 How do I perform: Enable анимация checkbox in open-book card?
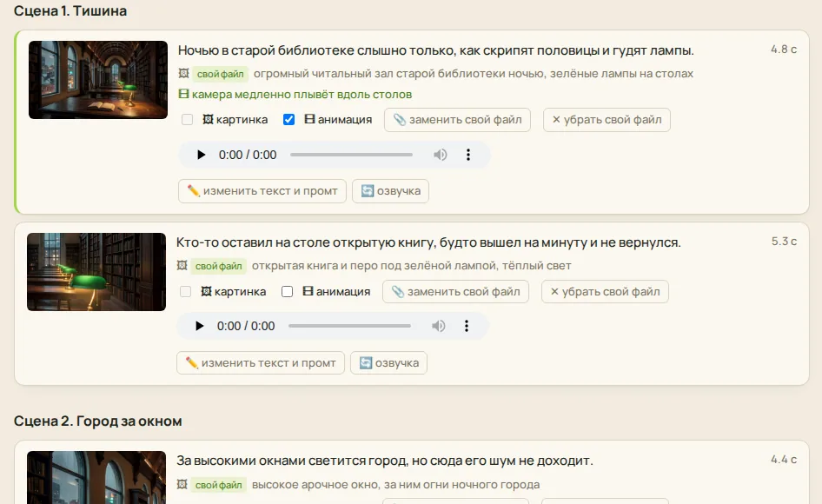coord(288,292)
